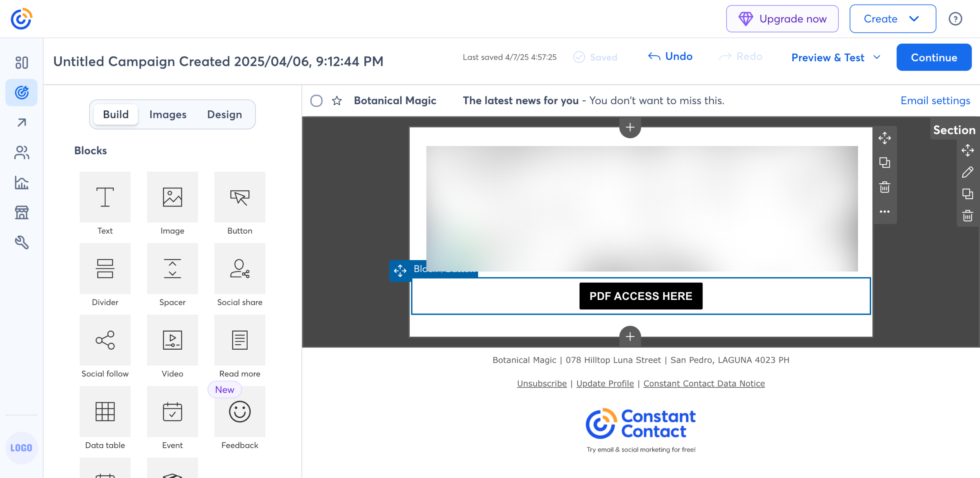
Task: Click the Feedback smiley block
Action: (240, 411)
